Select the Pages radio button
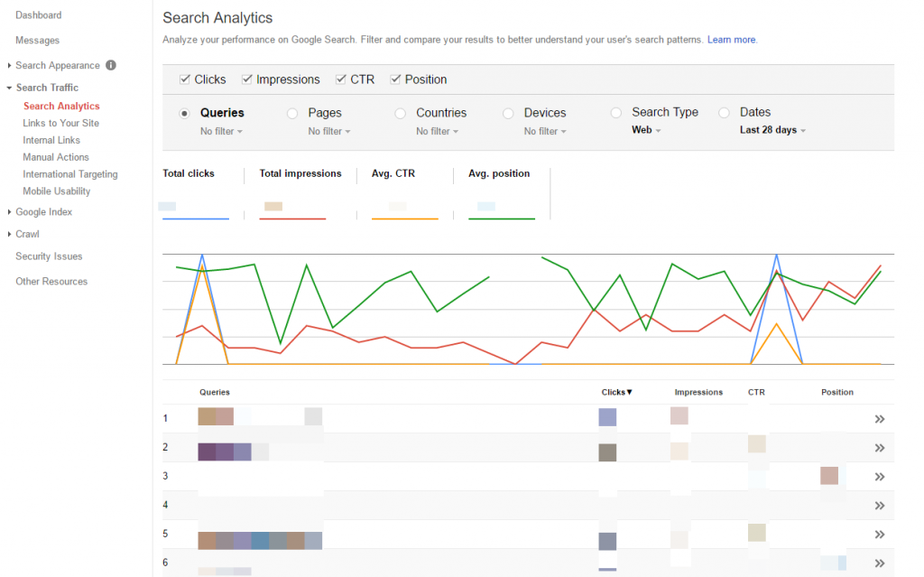This screenshot has width=924, height=577. click(x=292, y=112)
